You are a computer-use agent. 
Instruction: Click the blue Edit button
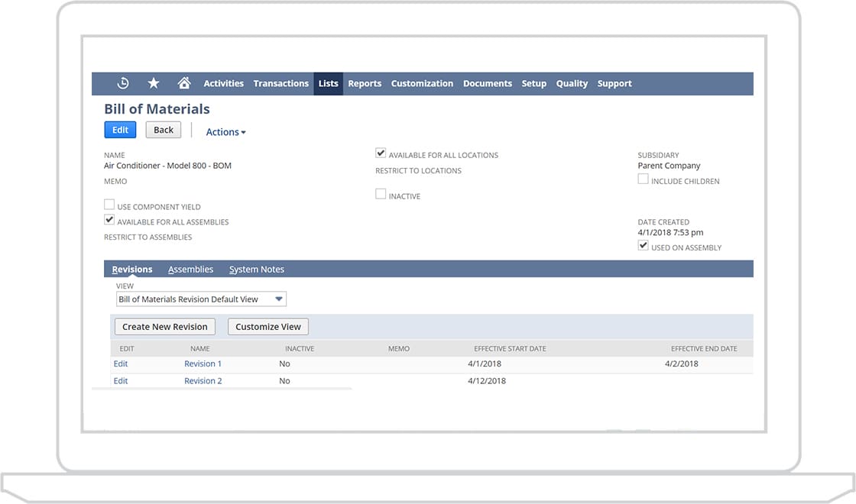click(x=120, y=130)
